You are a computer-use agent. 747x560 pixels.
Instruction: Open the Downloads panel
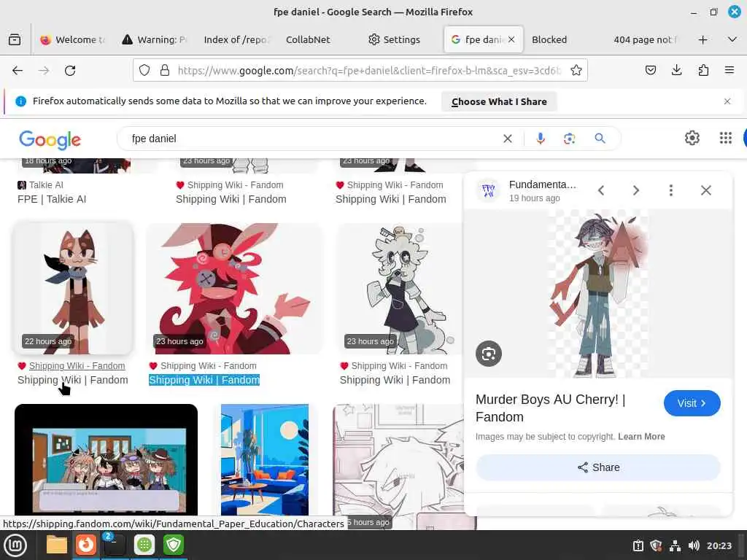click(x=676, y=71)
